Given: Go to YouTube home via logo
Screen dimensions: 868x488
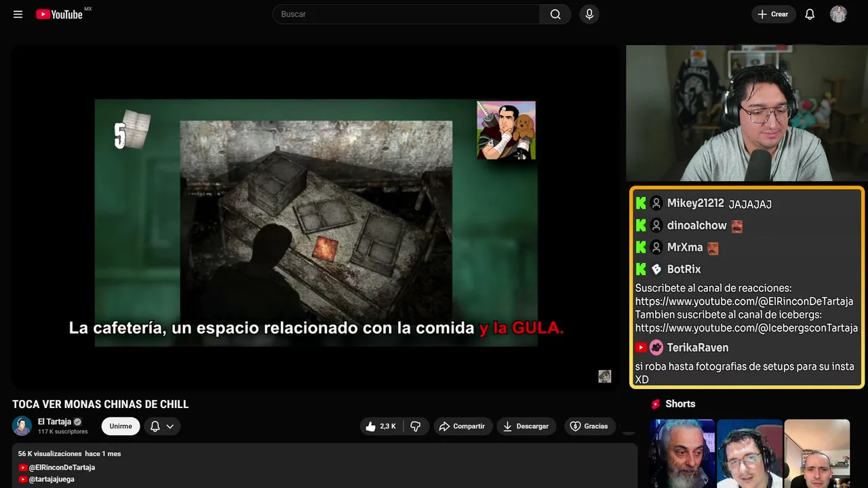Looking at the screenshot, I should pyautogui.click(x=60, y=14).
